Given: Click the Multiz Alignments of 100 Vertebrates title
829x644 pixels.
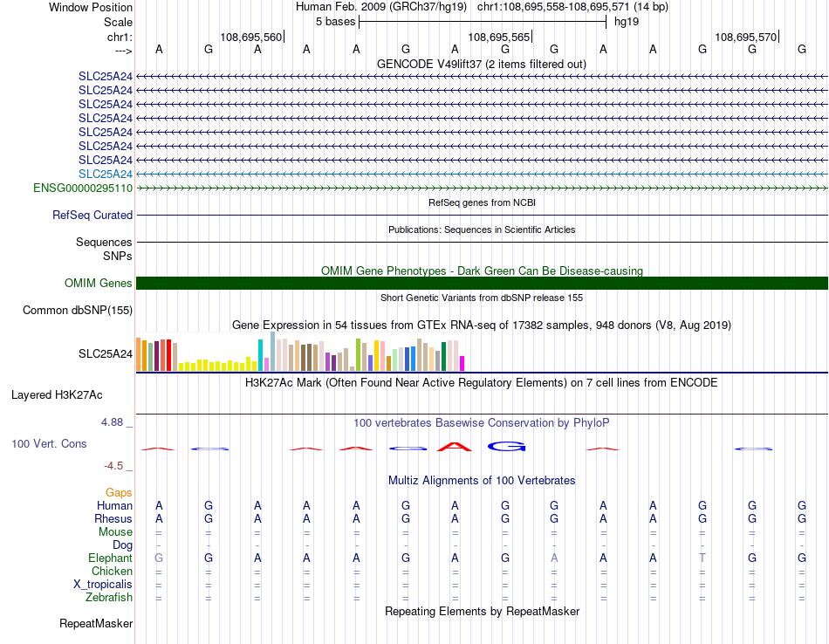Looking at the screenshot, I should [x=482, y=480].
